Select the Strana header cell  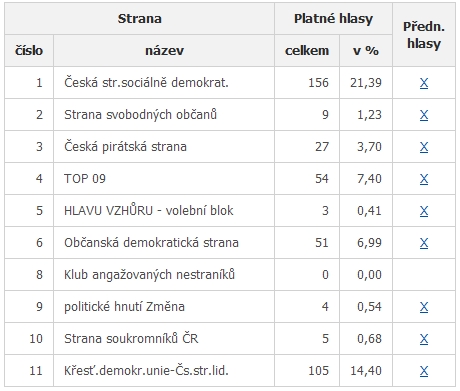coord(139,19)
